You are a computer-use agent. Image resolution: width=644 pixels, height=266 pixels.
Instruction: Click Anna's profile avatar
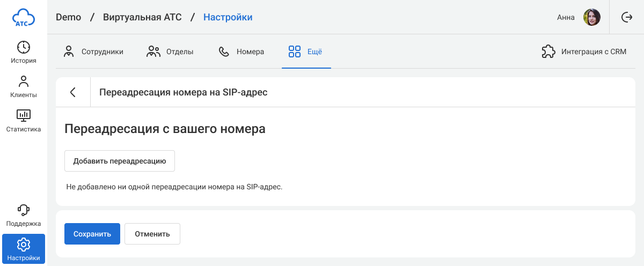click(x=592, y=17)
